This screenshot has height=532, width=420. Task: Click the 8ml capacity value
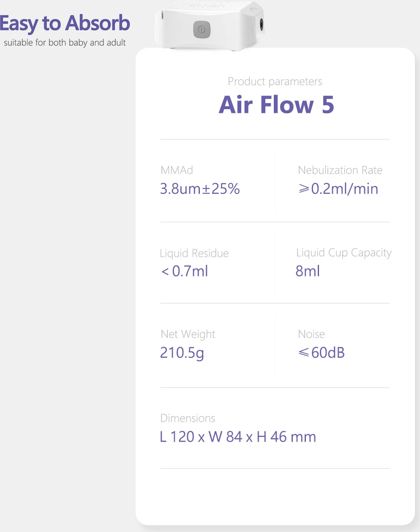point(308,271)
